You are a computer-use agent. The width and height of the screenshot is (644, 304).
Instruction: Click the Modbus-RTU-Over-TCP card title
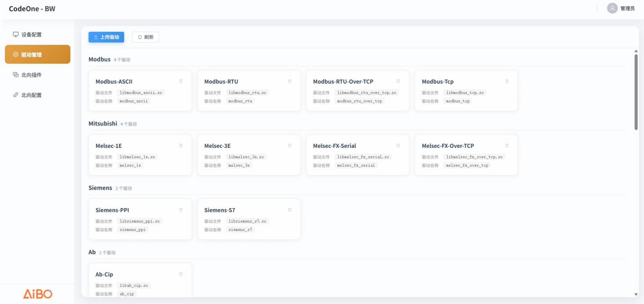point(343,82)
